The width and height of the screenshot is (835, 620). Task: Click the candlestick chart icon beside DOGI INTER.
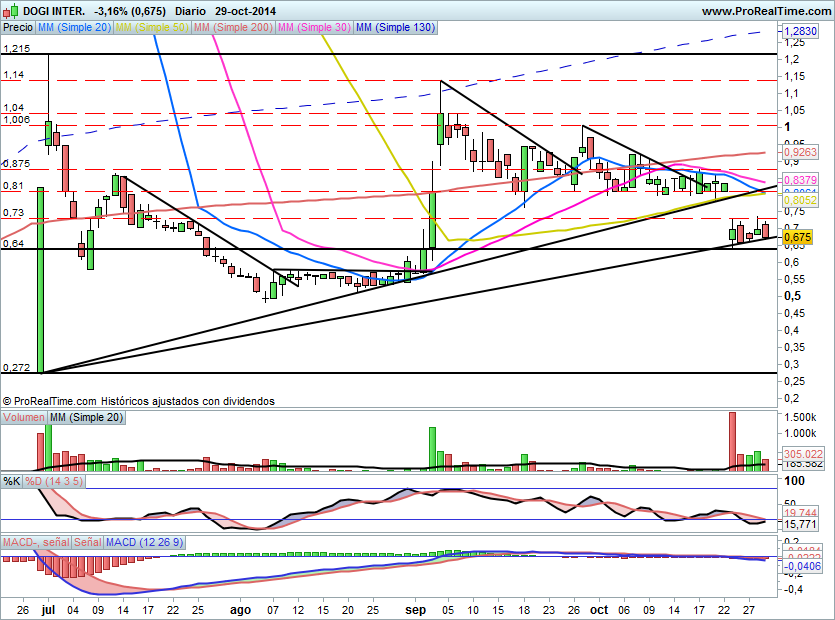[x=10, y=11]
